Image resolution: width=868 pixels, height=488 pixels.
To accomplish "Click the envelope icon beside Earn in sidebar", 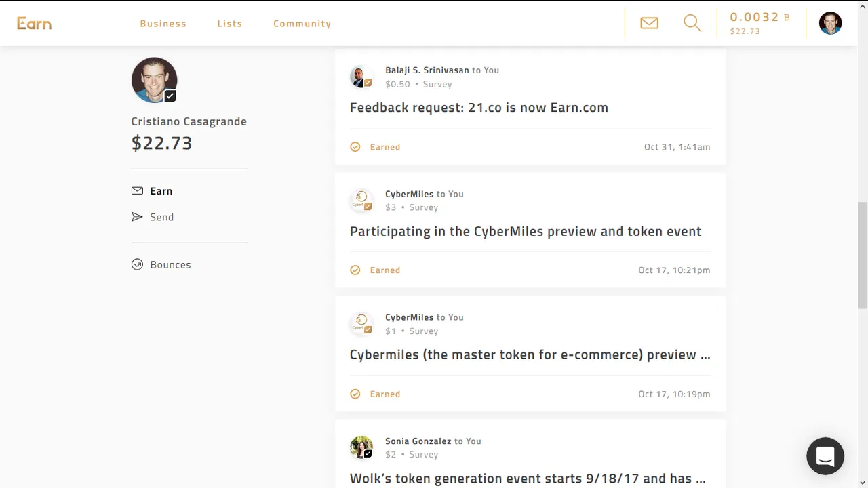I will pyautogui.click(x=137, y=191).
